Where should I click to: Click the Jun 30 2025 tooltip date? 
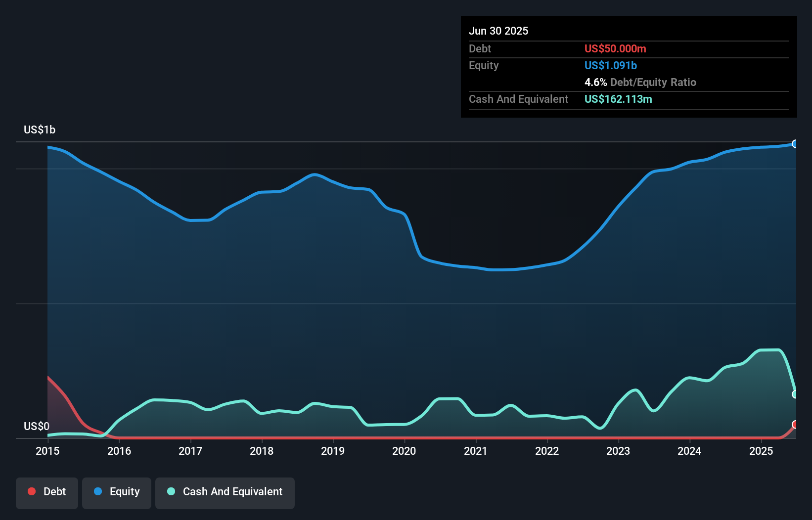[x=498, y=31]
